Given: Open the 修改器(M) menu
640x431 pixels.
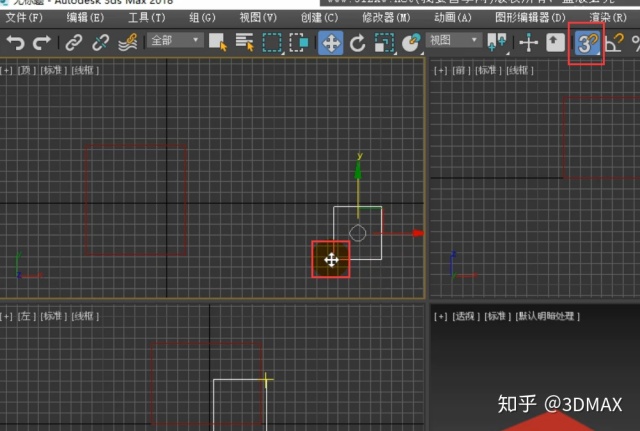Looking at the screenshot, I should [x=386, y=18].
